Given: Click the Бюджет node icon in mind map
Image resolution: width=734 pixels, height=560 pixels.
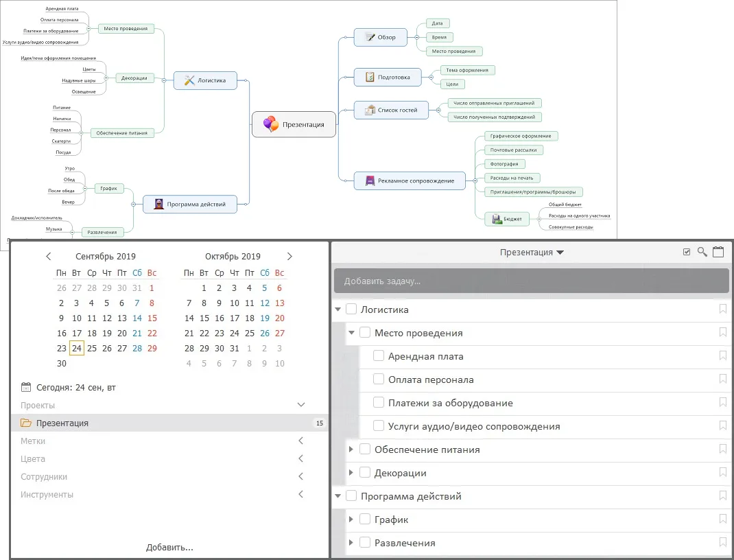Looking at the screenshot, I should 497,220.
